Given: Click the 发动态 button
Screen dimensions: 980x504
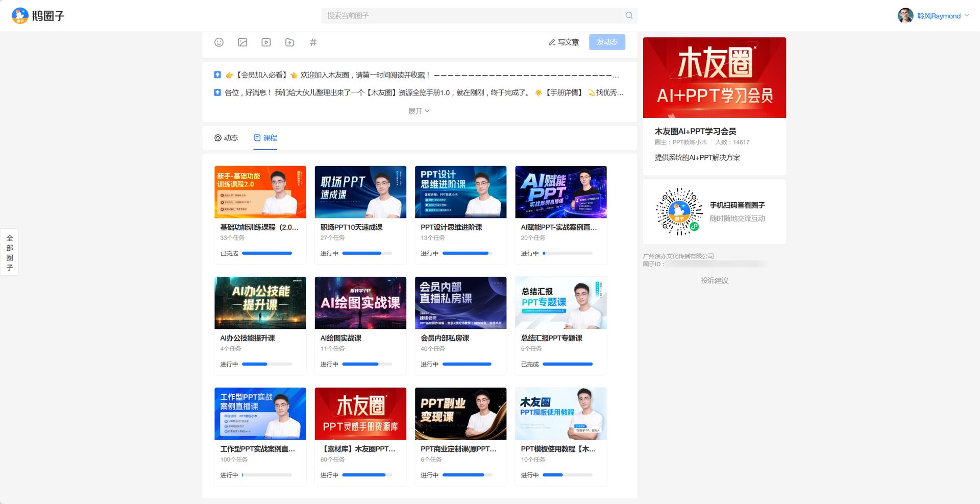Looking at the screenshot, I should tap(607, 42).
